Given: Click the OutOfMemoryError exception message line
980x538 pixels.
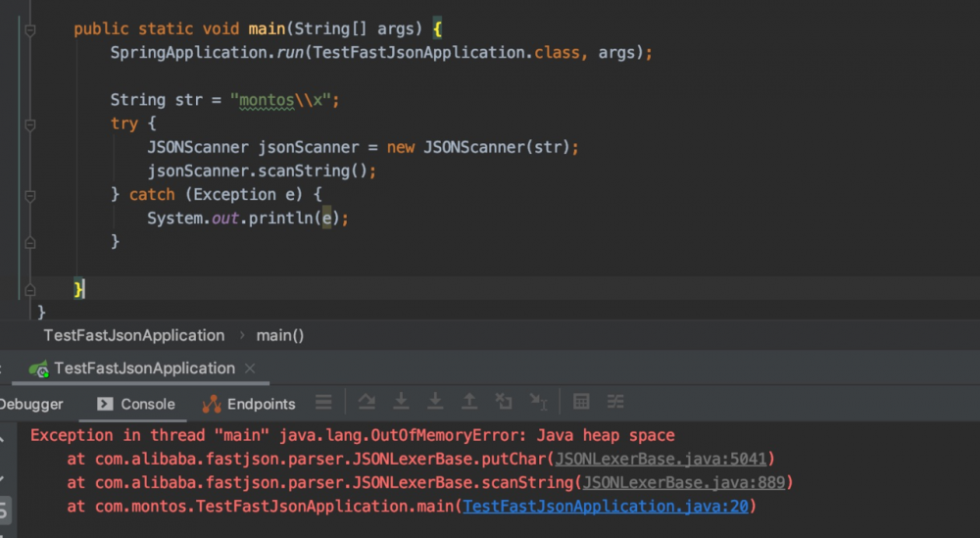Looking at the screenshot, I should coord(353,435).
